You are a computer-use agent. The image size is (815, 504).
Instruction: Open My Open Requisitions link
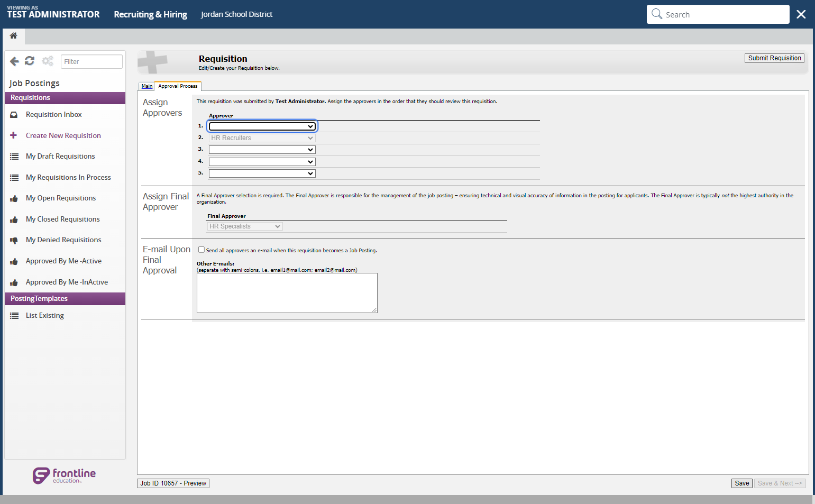click(61, 198)
